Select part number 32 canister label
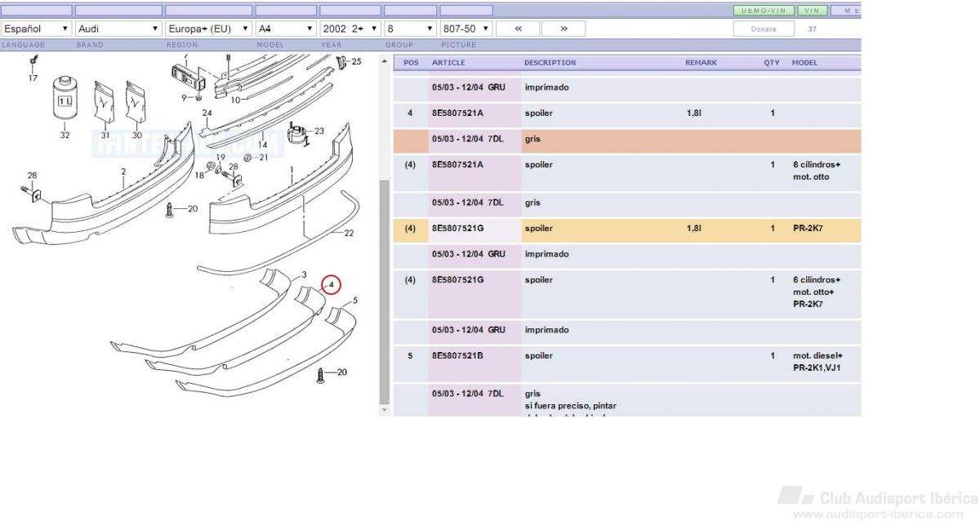Image resolution: width=980 pixels, height=521 pixels. (x=65, y=136)
